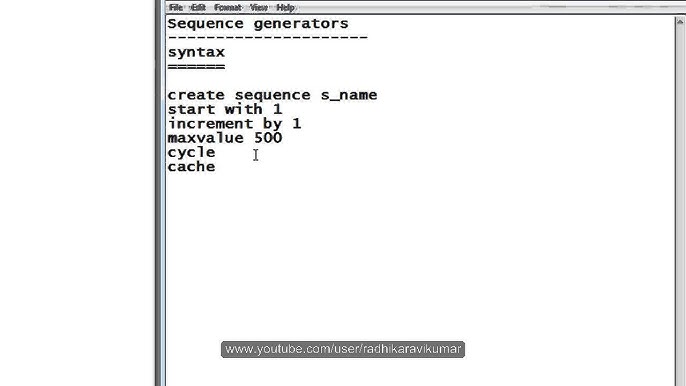Click the youtube.com/user/radhikaravikumar link overlay
Image resolution: width=686 pixels, height=386 pixels.
click(x=343, y=349)
